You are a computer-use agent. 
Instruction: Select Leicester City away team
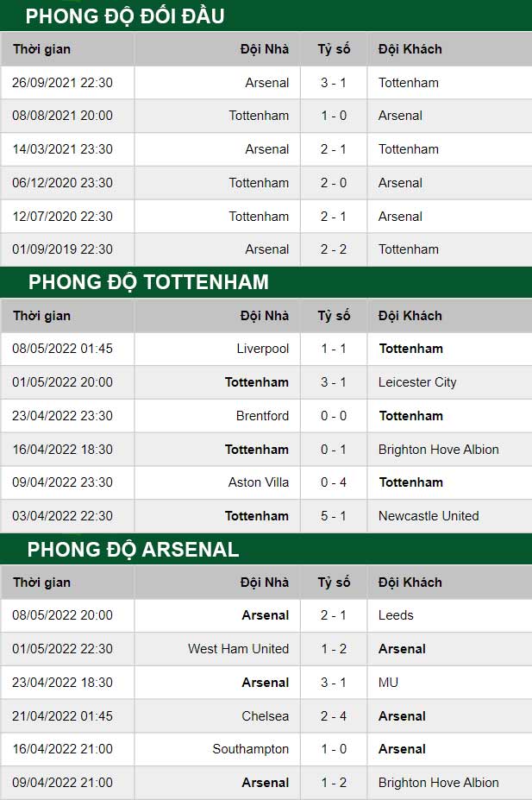[x=417, y=382]
